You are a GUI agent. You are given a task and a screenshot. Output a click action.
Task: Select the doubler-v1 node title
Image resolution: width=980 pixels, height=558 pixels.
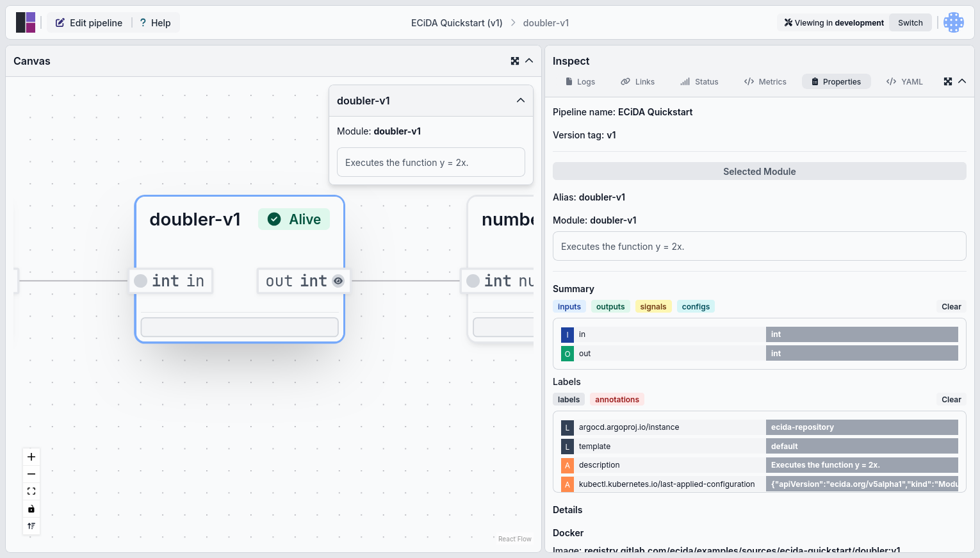click(195, 219)
